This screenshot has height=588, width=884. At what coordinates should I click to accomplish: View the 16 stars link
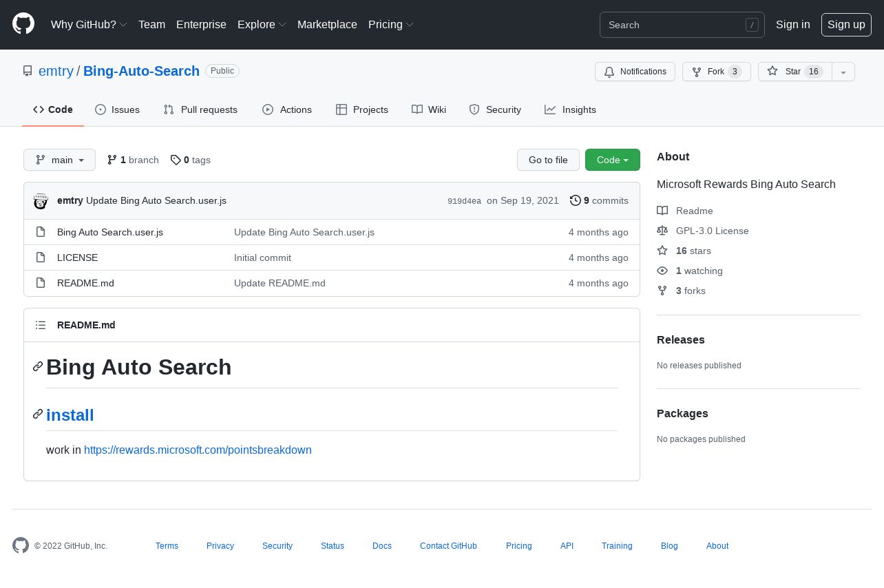(684, 251)
